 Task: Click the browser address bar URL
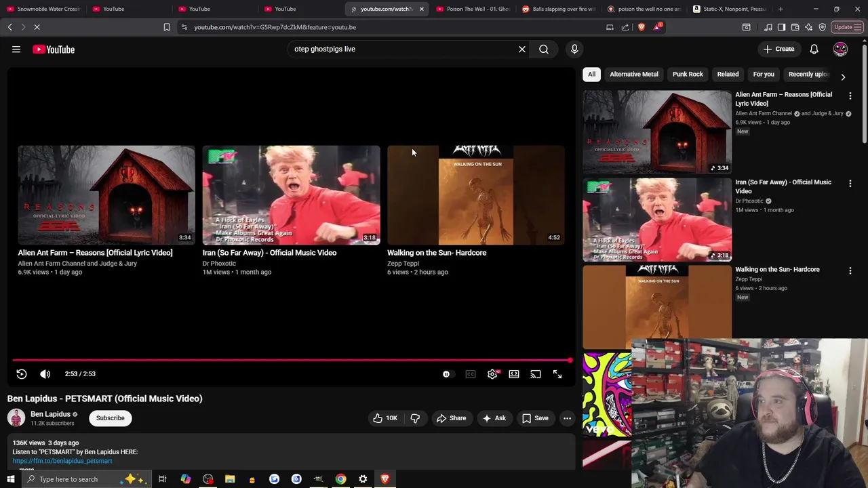pyautogui.click(x=275, y=27)
